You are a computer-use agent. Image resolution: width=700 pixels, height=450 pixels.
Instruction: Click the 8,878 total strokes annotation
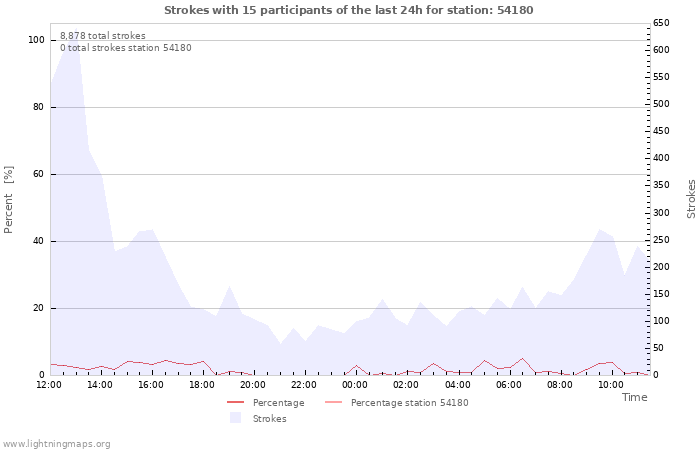102,36
